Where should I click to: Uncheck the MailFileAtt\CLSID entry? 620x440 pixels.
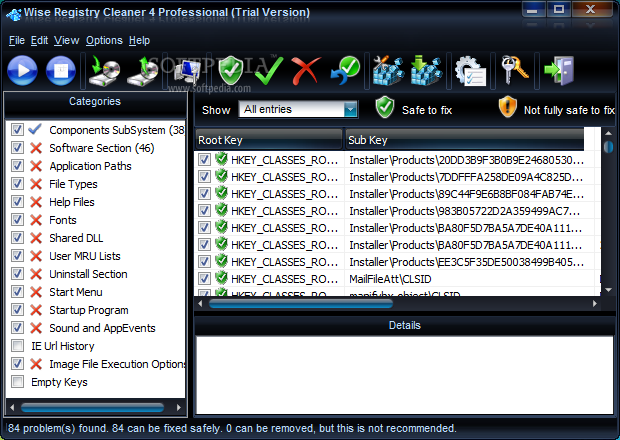click(204, 279)
